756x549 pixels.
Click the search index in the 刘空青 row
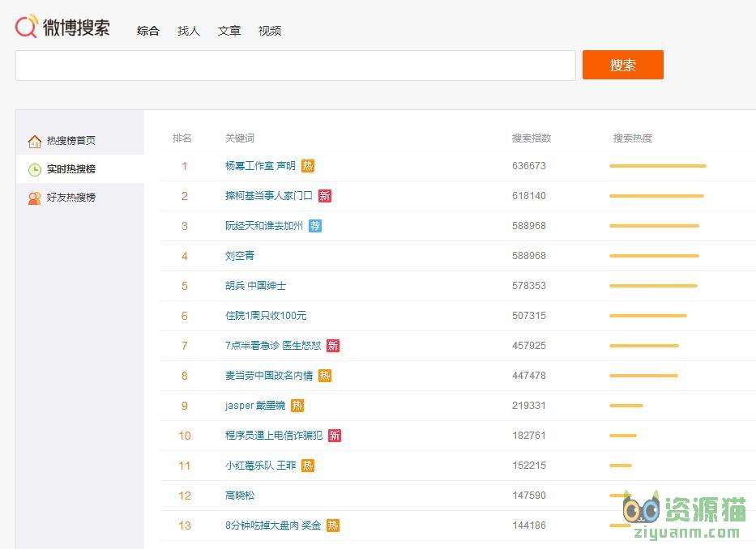point(529,255)
